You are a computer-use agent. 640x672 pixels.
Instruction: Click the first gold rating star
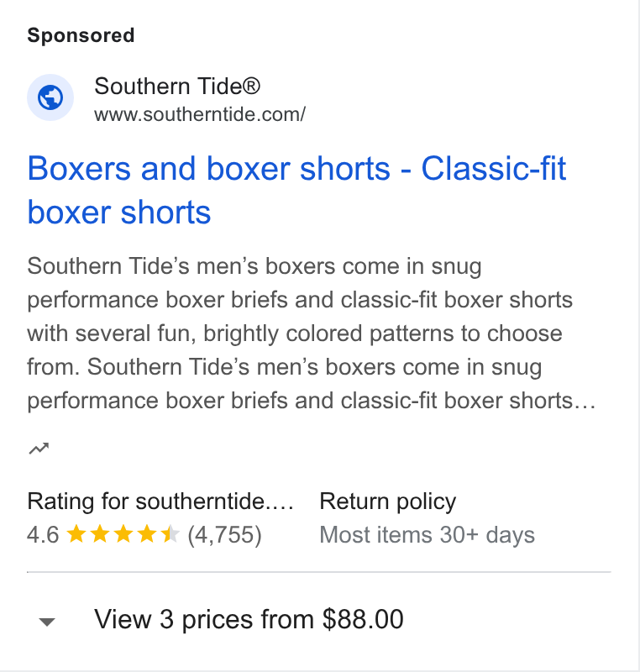[x=76, y=534]
